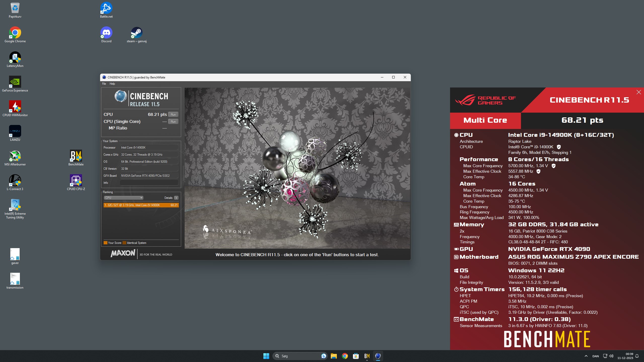Viewport: 644px width, 362px height.
Task: Open the steam – genvej shortcut
Action: tap(137, 35)
